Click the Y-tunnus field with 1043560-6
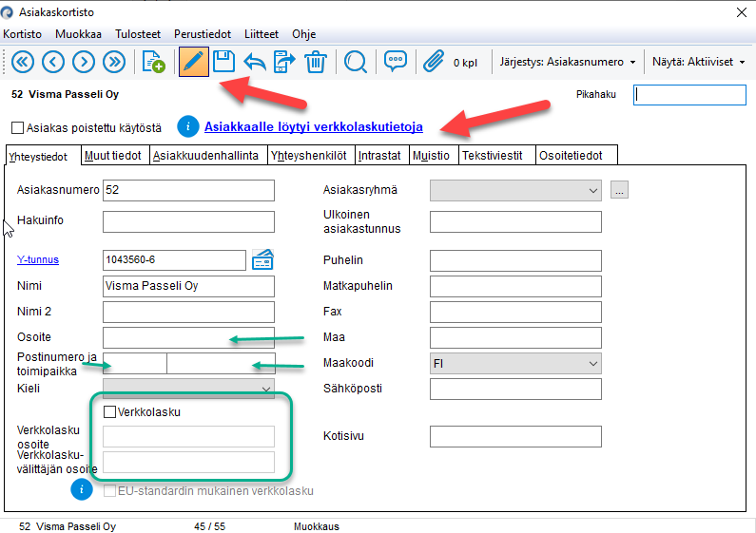 (x=175, y=260)
